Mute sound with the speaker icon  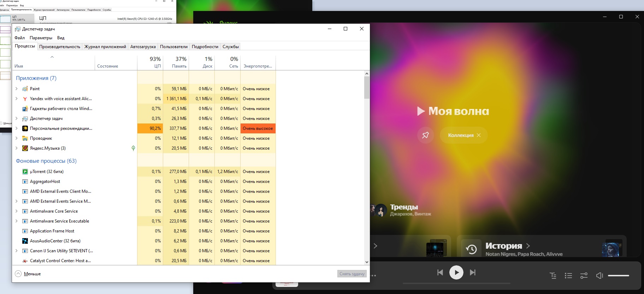click(x=599, y=276)
